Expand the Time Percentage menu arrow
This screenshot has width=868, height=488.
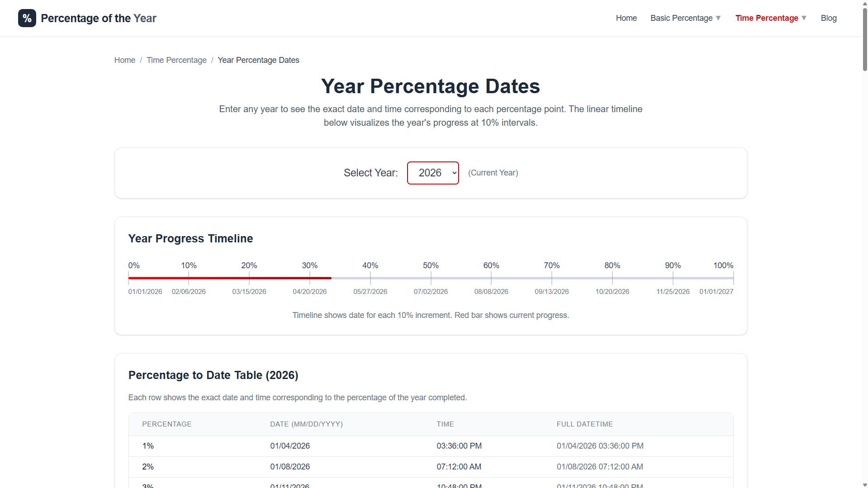click(x=804, y=18)
